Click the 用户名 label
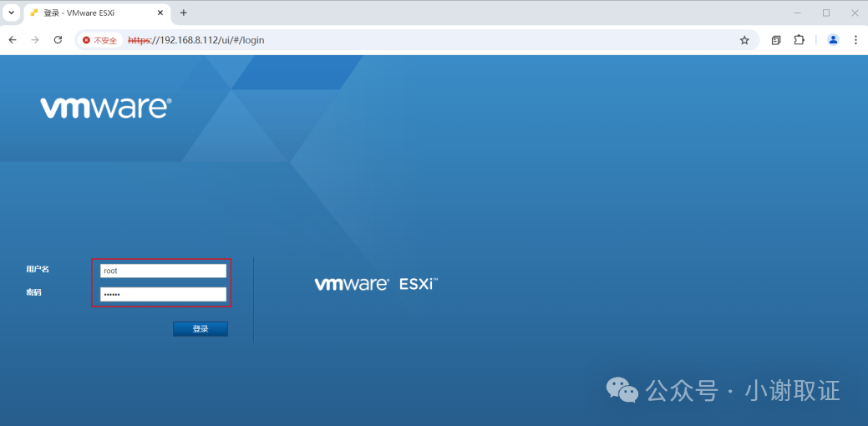The width and height of the screenshot is (868, 426). (38, 269)
